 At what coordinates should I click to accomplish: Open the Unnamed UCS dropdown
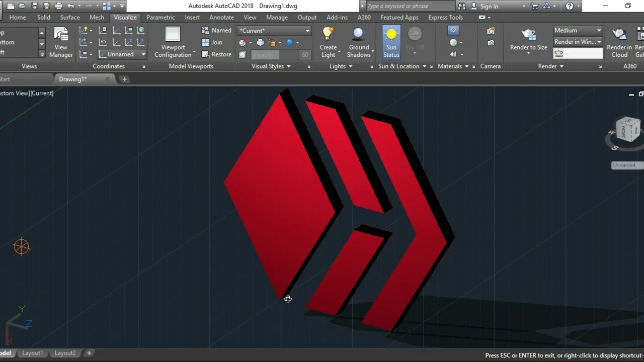point(121,54)
